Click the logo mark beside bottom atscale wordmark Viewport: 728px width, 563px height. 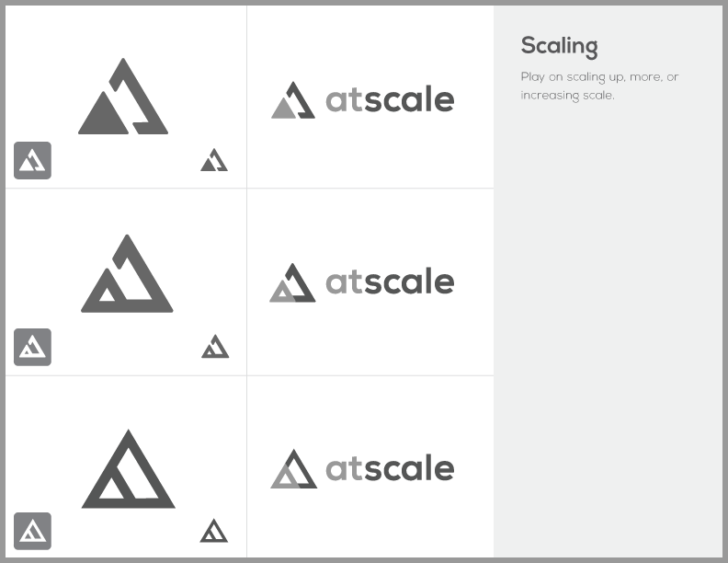pyautogui.click(x=294, y=468)
